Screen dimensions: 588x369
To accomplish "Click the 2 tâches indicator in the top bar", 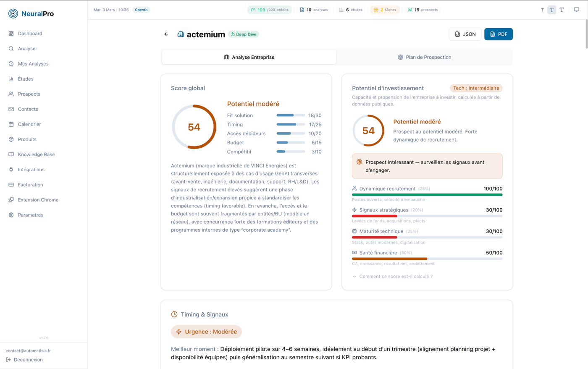I will point(384,9).
